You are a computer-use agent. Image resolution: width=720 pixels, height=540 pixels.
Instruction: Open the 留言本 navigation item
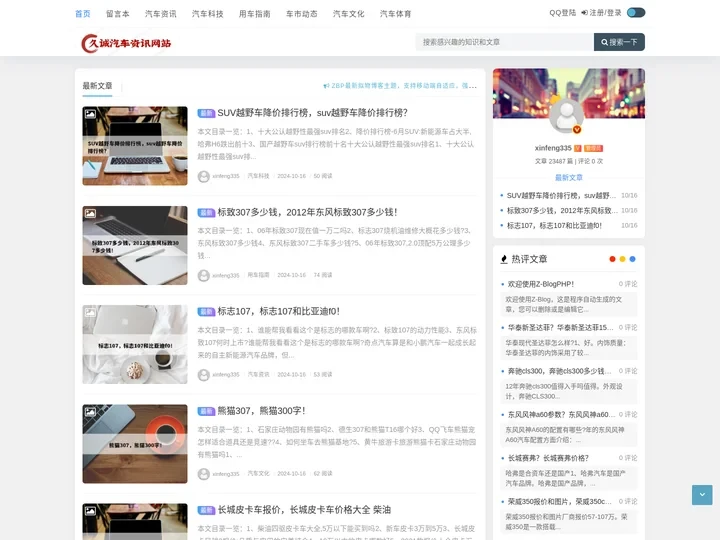click(x=118, y=14)
